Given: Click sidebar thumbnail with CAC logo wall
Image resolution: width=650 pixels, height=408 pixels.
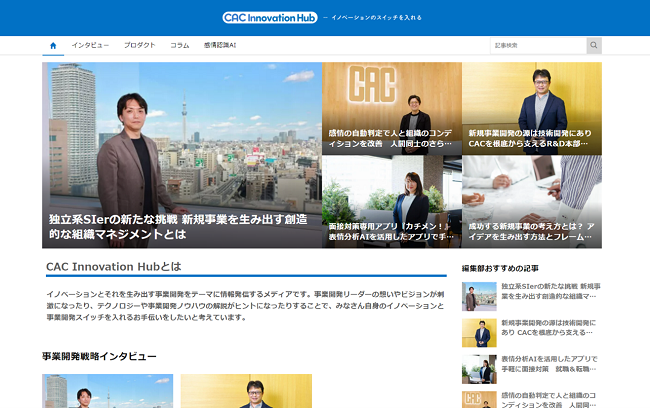Looking at the screenshot, I should pos(479,400).
